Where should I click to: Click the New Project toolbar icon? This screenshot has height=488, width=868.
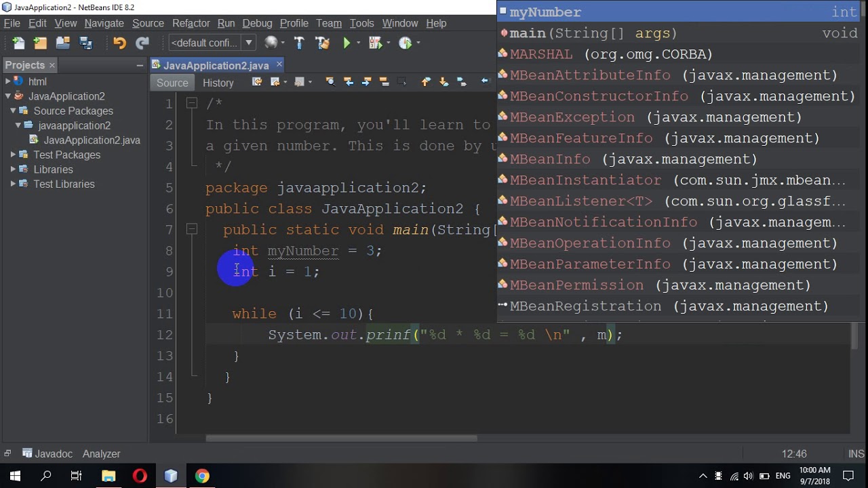pos(41,43)
